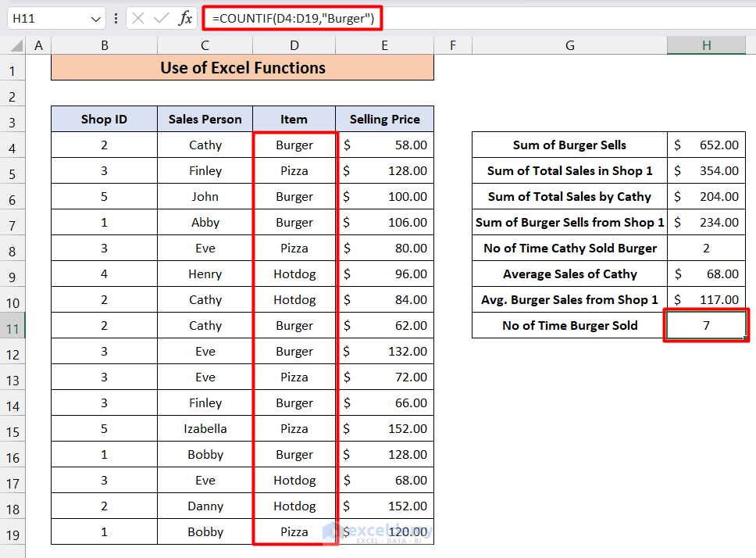Click the 'Item' header cell
Screen dimensions: 756x558
tap(294, 119)
